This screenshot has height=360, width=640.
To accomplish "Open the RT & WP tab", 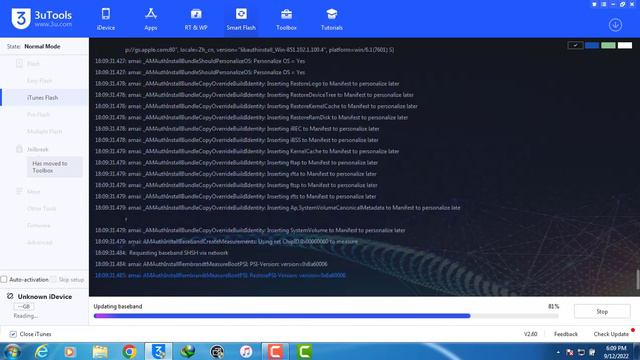I will pyautogui.click(x=196, y=19).
